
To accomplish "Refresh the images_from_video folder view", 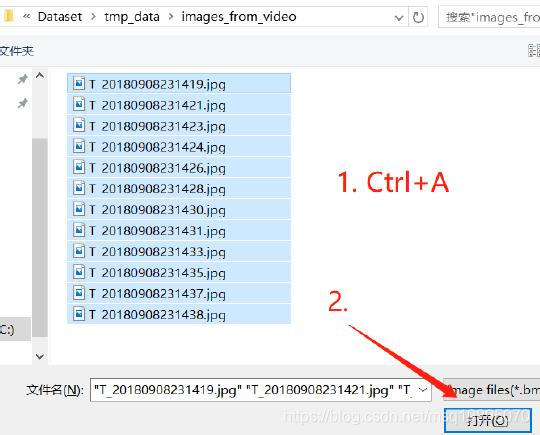I will (x=418, y=17).
